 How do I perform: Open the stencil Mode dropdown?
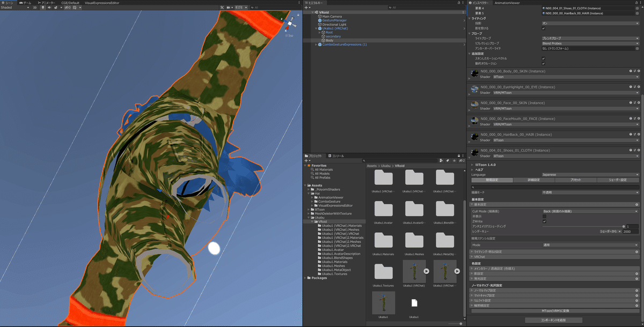coord(590,244)
